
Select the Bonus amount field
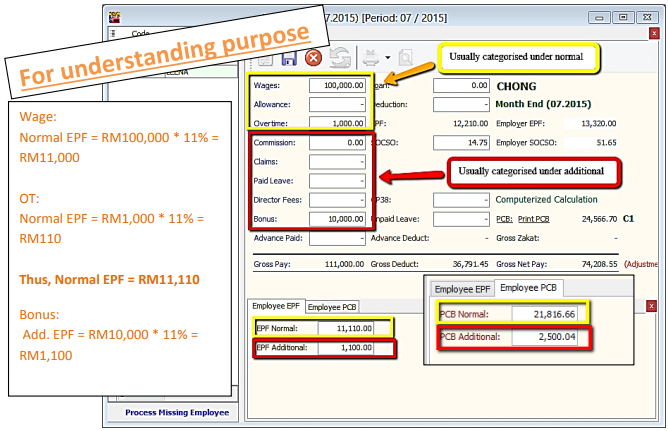point(336,219)
